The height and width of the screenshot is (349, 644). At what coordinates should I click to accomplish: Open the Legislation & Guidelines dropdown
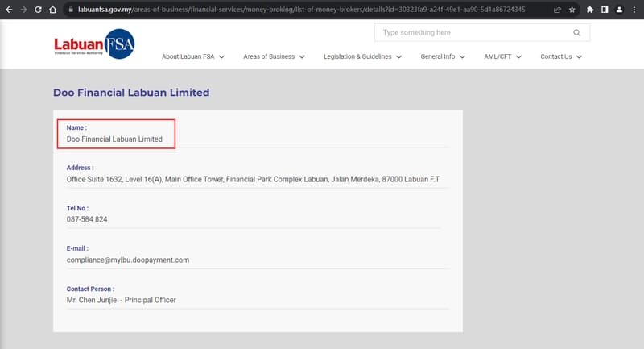click(361, 57)
